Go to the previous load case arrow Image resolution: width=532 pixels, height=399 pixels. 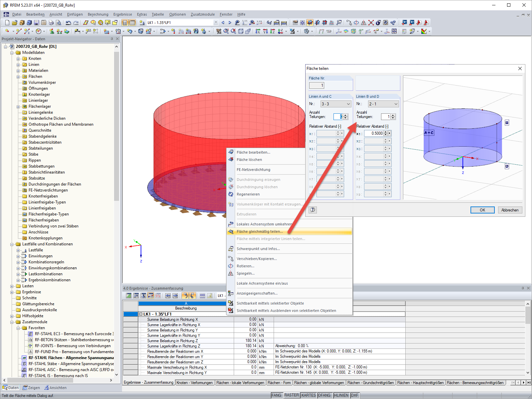point(223,23)
